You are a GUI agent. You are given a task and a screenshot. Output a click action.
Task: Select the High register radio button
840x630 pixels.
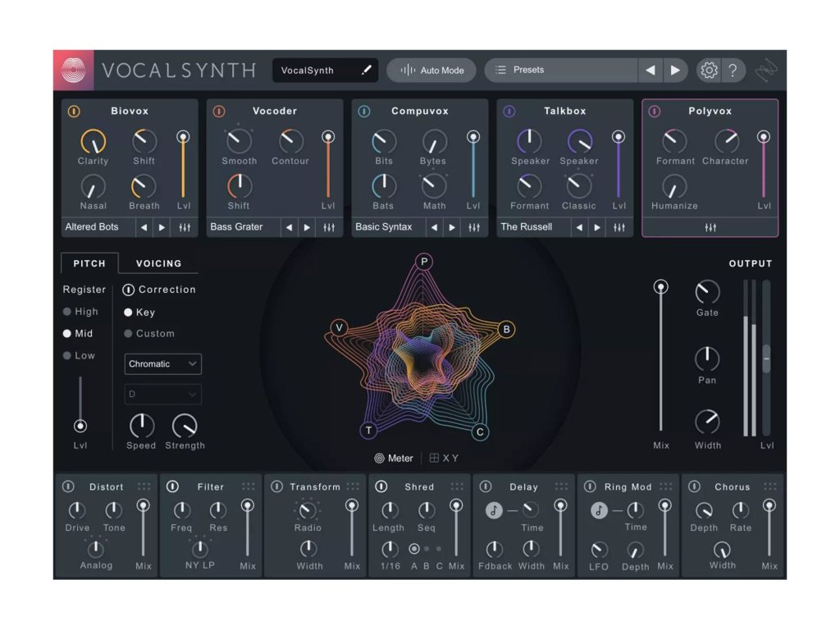point(67,312)
